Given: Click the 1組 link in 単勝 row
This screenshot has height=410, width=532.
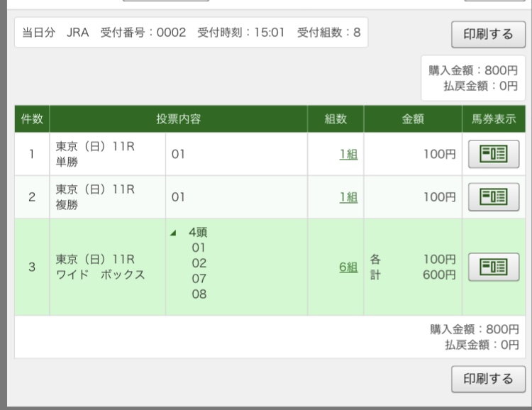Looking at the screenshot, I should 348,155.
